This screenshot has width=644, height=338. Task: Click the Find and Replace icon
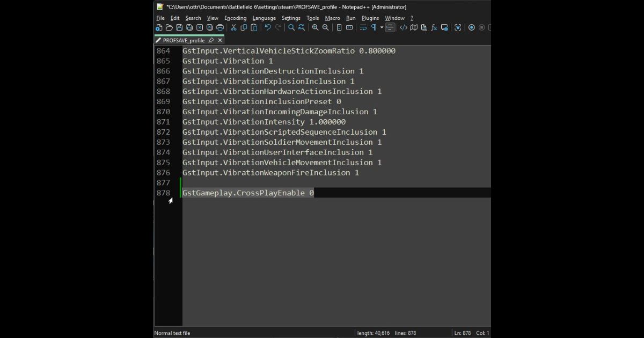coord(302,27)
